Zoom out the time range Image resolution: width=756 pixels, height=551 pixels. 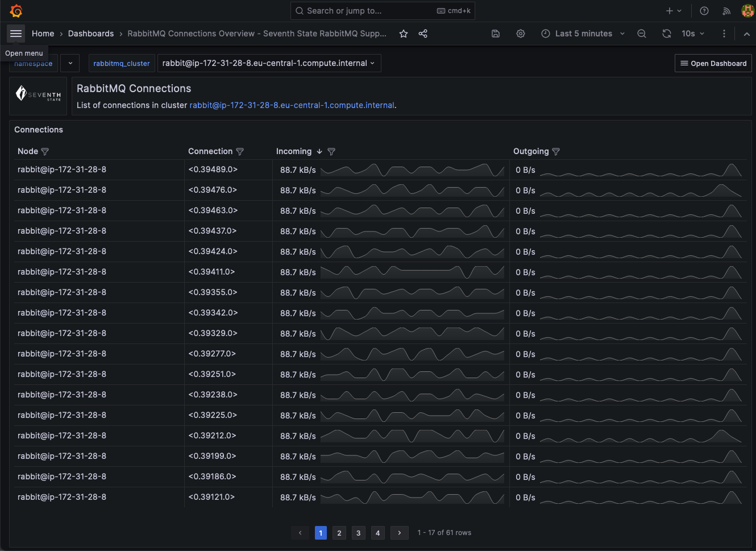pyautogui.click(x=642, y=34)
